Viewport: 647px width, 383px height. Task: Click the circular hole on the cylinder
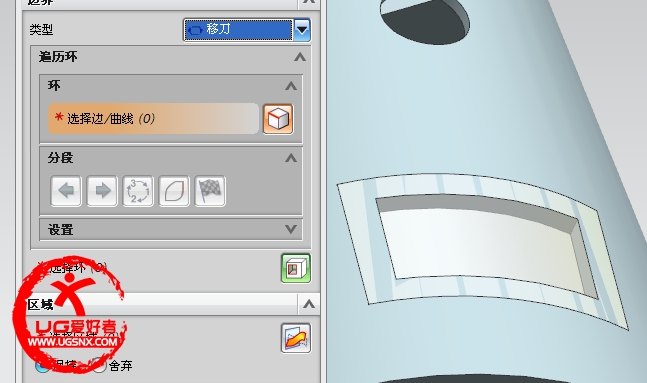(x=424, y=19)
